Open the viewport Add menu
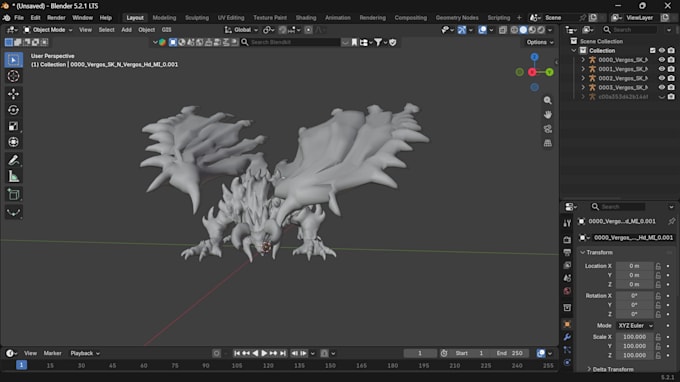The image size is (680, 382). click(x=126, y=30)
